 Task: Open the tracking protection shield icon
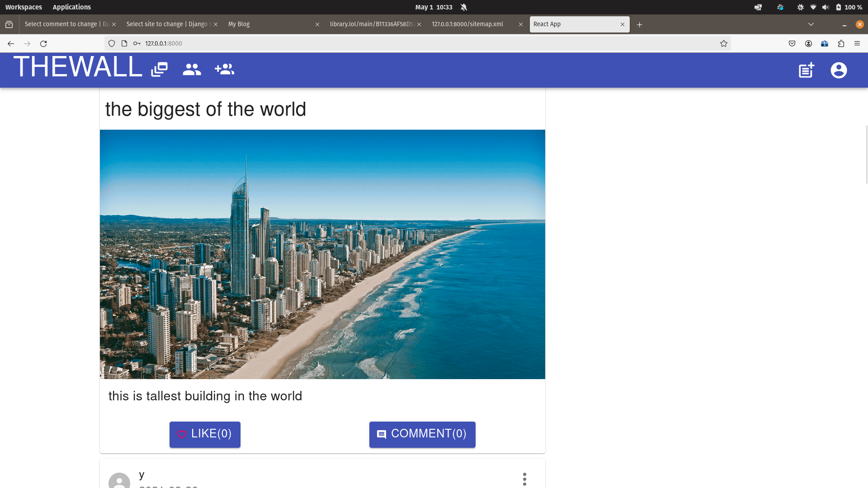[x=112, y=43]
